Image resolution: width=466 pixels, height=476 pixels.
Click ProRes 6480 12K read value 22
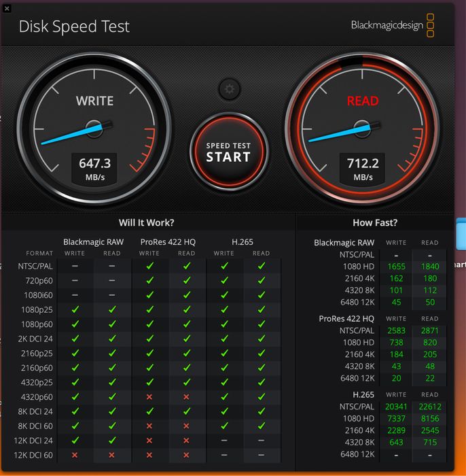click(430, 378)
